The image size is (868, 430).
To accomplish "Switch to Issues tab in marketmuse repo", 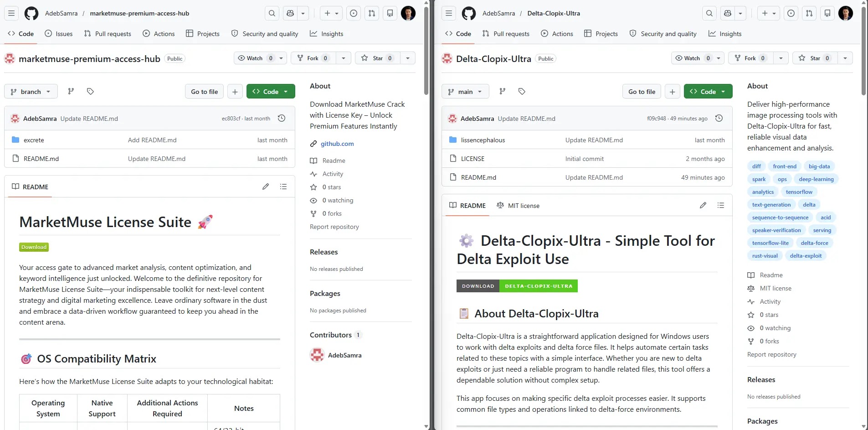I will pos(59,34).
